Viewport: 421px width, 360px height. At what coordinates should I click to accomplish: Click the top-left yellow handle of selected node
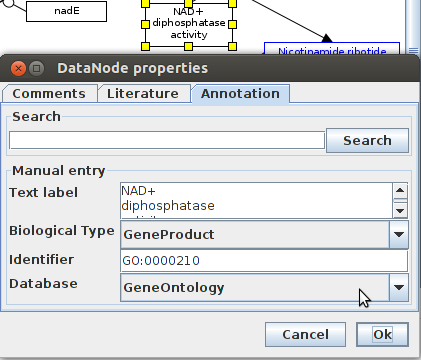pos(146,3)
